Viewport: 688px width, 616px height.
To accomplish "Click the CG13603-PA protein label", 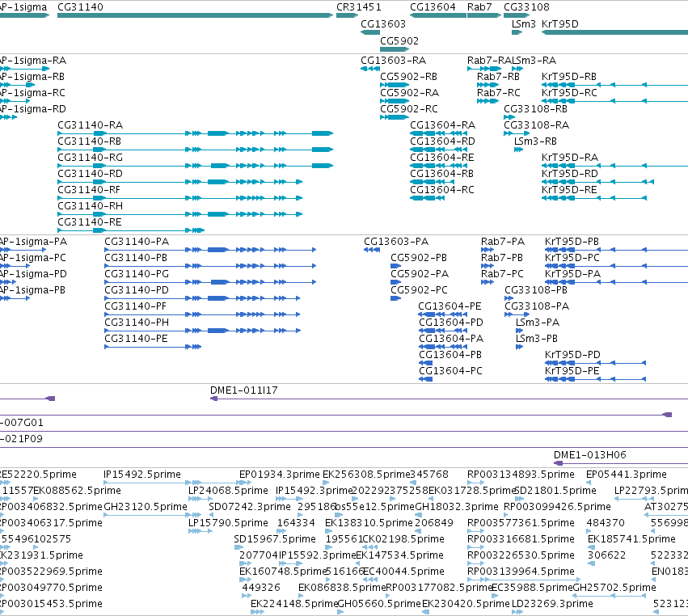I will coord(396,242).
